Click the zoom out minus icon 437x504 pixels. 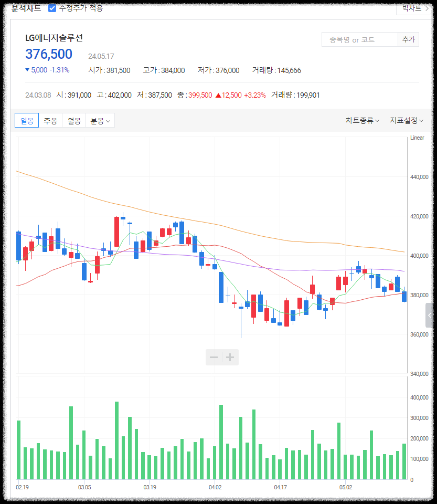point(214,357)
